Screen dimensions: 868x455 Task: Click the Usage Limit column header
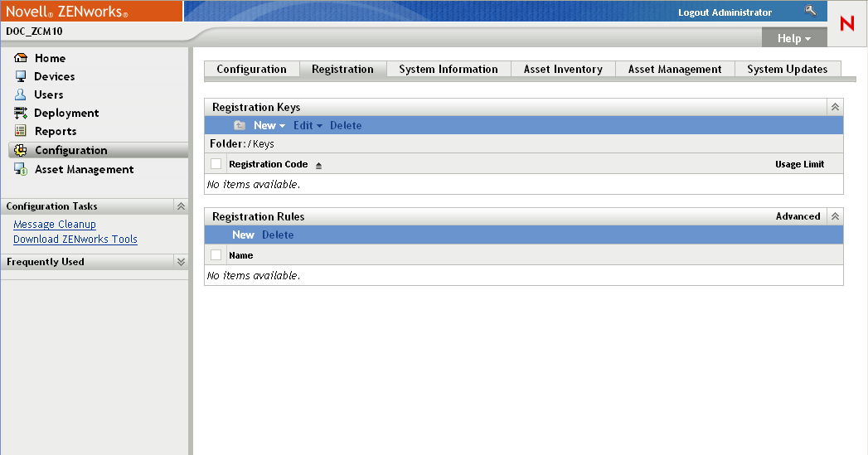(799, 164)
